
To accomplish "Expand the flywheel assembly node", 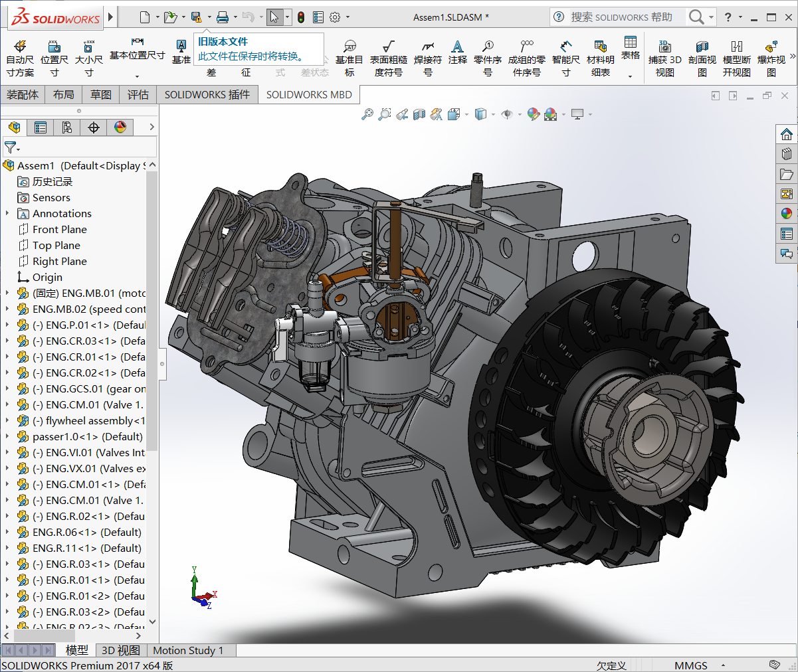I will tap(7, 420).
